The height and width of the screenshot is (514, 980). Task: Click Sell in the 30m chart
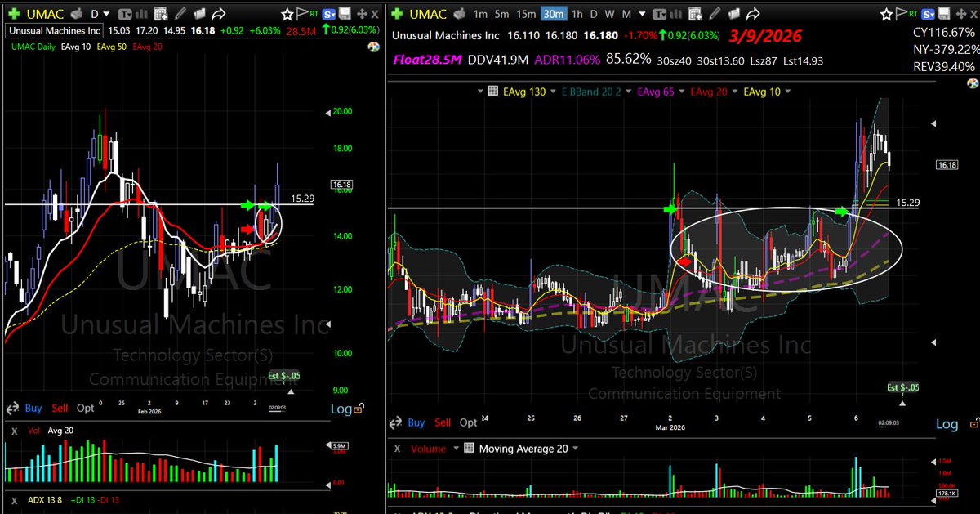tap(443, 422)
